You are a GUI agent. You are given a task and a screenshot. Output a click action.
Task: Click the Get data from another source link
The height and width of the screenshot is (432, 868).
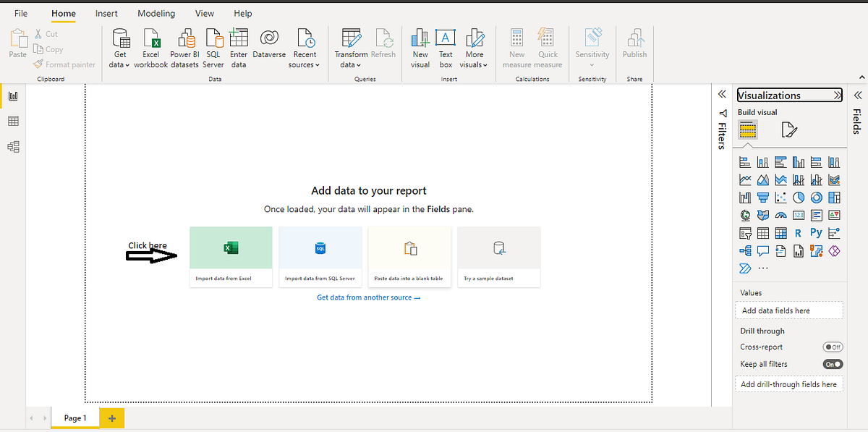pyautogui.click(x=368, y=297)
